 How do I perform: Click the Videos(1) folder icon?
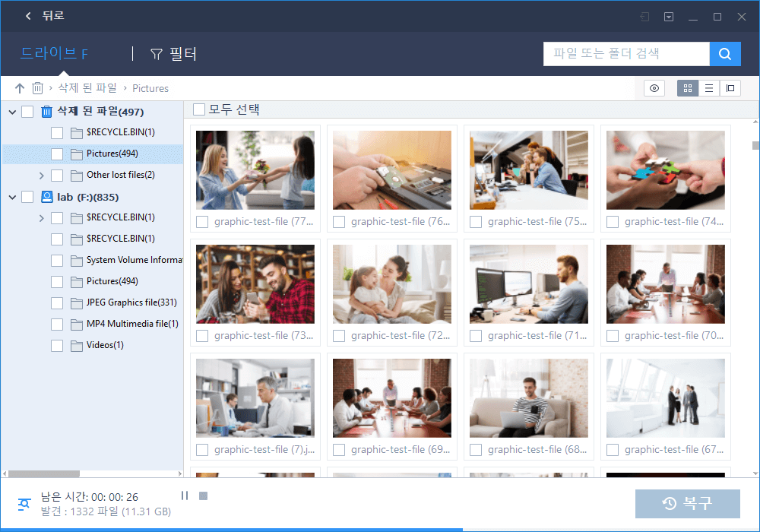pos(76,346)
